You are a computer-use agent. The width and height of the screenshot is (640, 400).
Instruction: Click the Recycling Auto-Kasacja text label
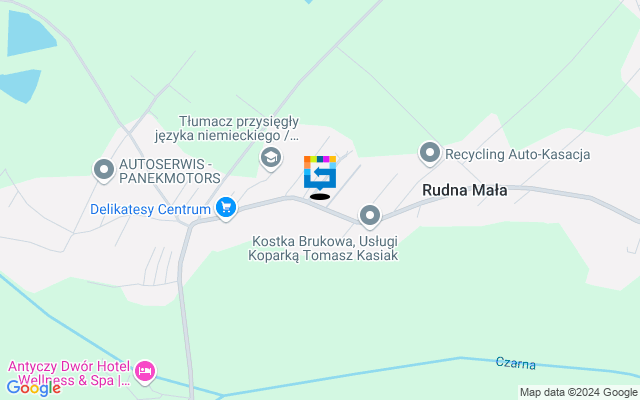click(518, 154)
